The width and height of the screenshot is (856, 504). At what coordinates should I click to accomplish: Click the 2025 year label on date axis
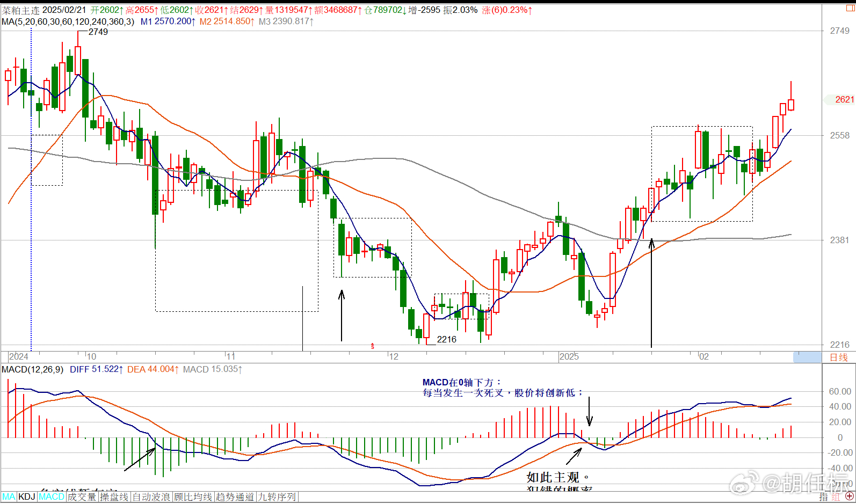point(569,356)
